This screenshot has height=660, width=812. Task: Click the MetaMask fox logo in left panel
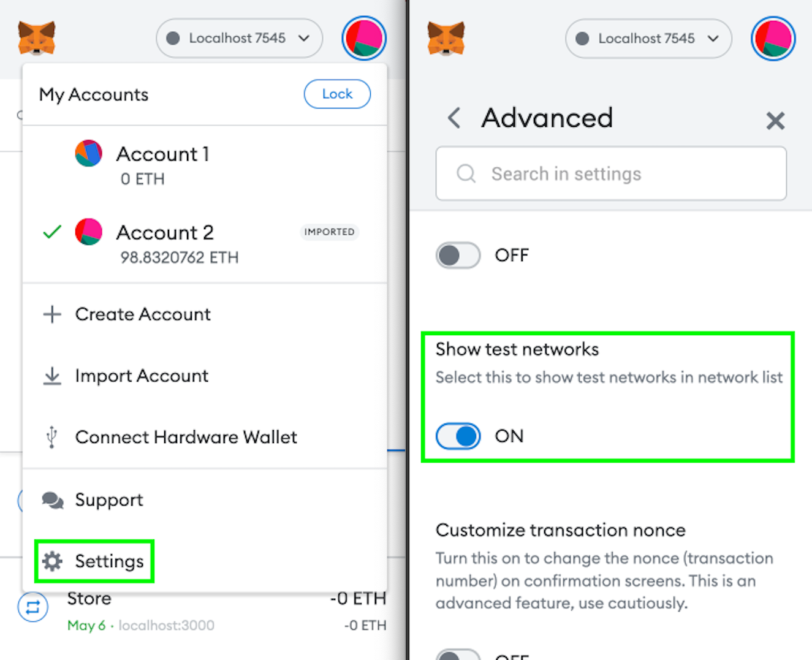(37, 38)
